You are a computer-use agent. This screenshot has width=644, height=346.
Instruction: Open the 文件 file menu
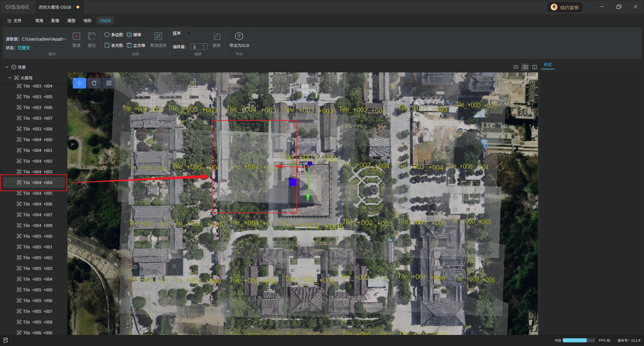pos(14,20)
